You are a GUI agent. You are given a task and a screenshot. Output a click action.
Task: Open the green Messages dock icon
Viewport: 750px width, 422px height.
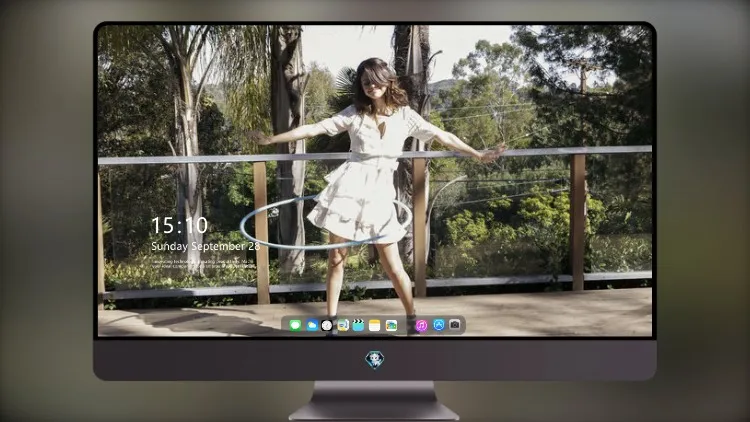click(x=295, y=325)
